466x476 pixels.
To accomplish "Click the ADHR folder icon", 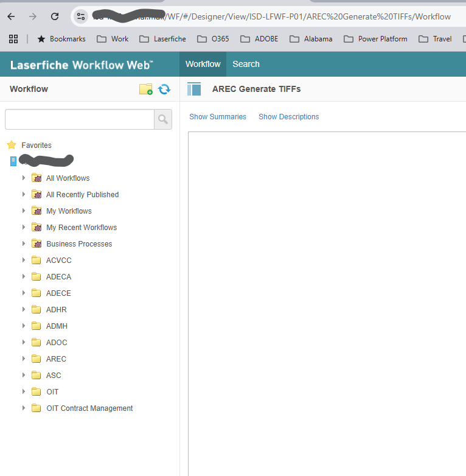I will point(37,309).
